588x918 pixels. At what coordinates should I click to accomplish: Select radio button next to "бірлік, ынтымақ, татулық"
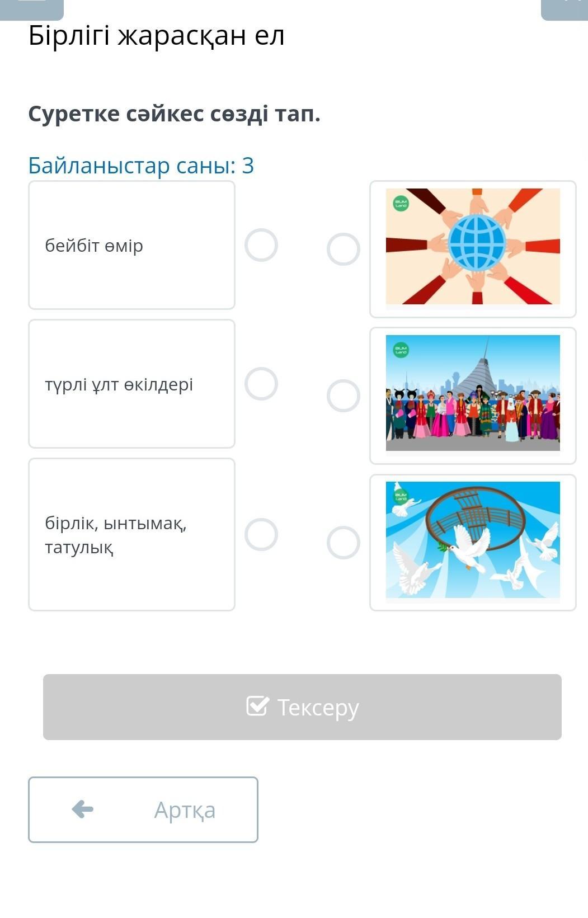[261, 534]
